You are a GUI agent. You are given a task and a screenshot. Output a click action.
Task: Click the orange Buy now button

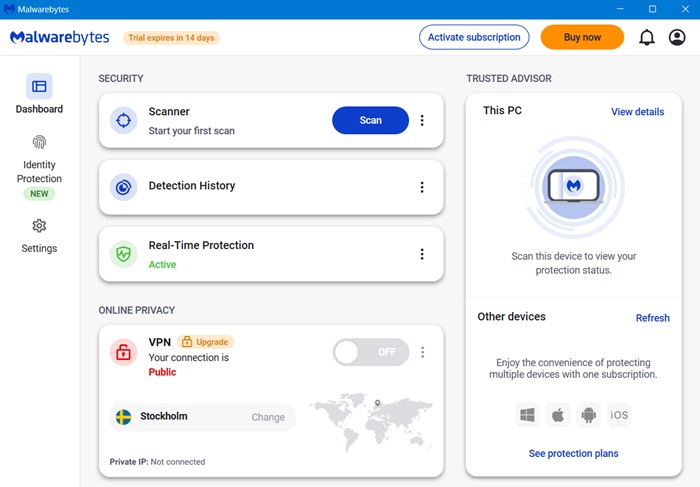pos(582,37)
